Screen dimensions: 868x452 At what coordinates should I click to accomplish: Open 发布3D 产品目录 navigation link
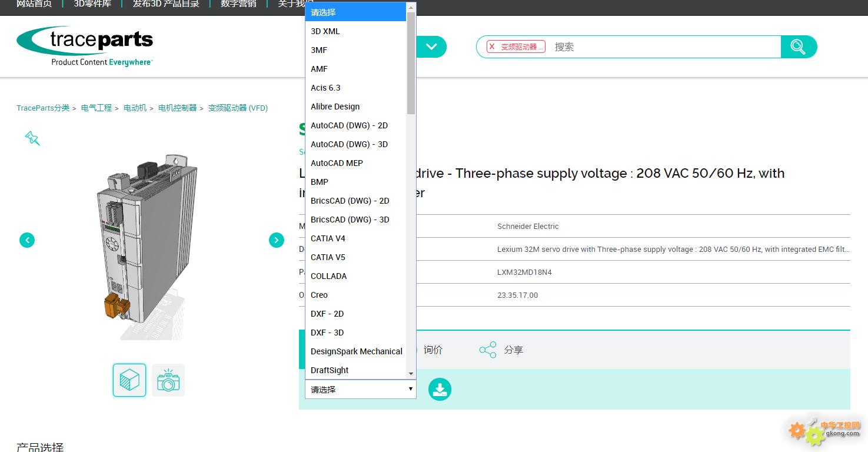166,4
